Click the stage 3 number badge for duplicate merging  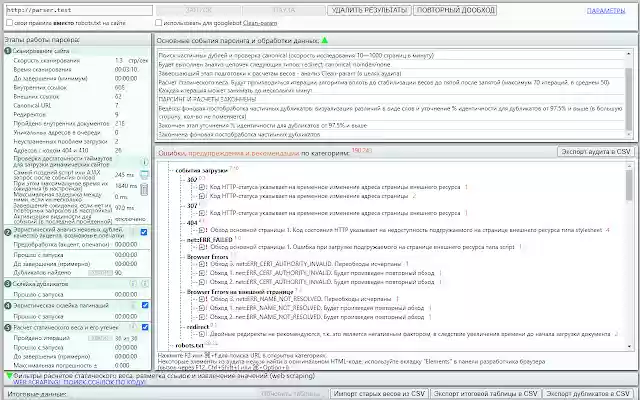tap(8, 284)
